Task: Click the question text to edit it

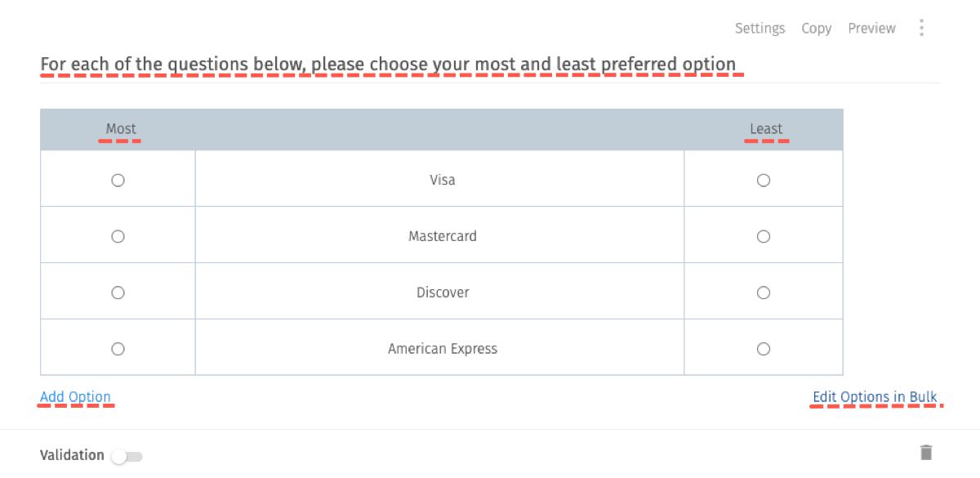Action: click(390, 64)
